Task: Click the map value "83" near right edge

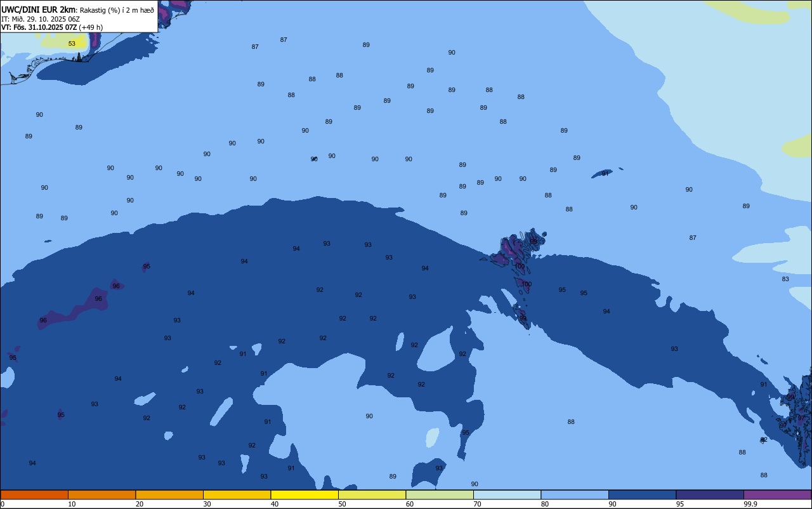Action: click(785, 279)
